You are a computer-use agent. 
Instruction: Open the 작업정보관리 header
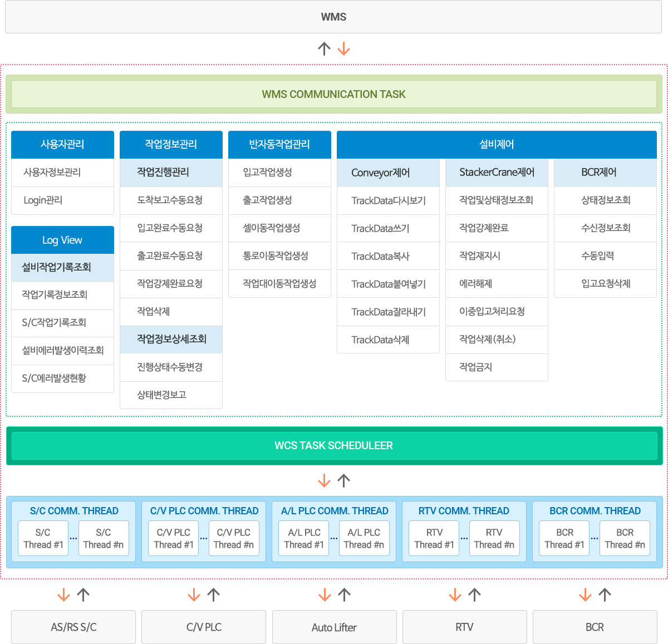point(171,145)
